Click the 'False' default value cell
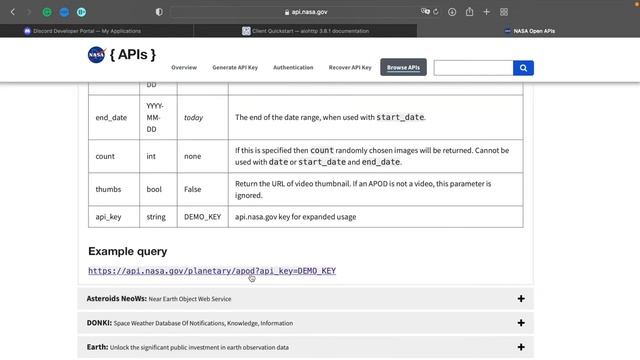 (x=202, y=189)
